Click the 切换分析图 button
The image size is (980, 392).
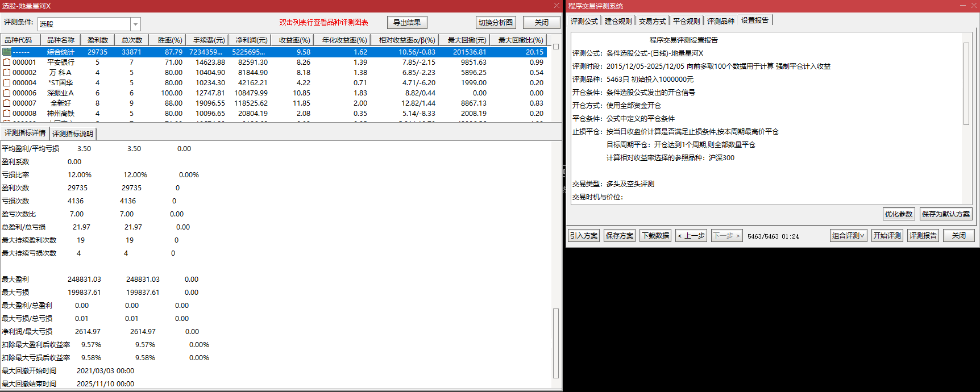point(496,23)
